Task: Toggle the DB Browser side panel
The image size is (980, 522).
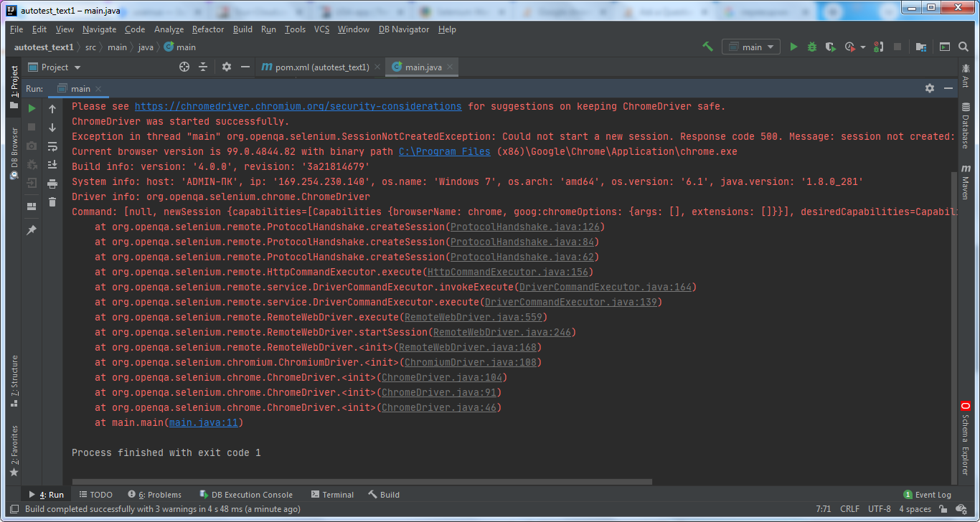Action: point(14,153)
